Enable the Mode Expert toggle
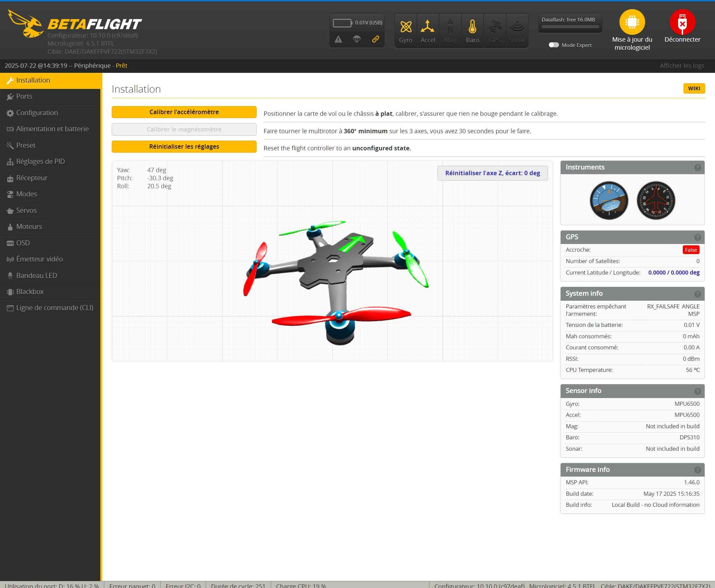This screenshot has width=715, height=588. click(554, 45)
